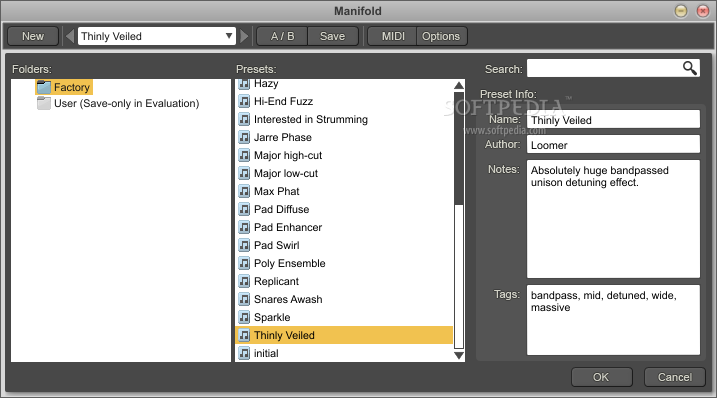Click the Save button
Image resolution: width=717 pixels, height=398 pixels.
click(x=332, y=36)
